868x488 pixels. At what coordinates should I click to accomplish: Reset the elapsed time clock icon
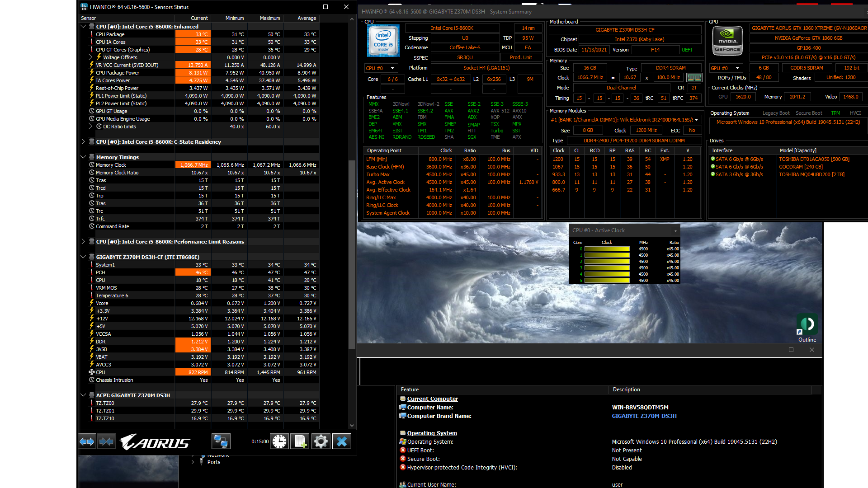(x=279, y=441)
